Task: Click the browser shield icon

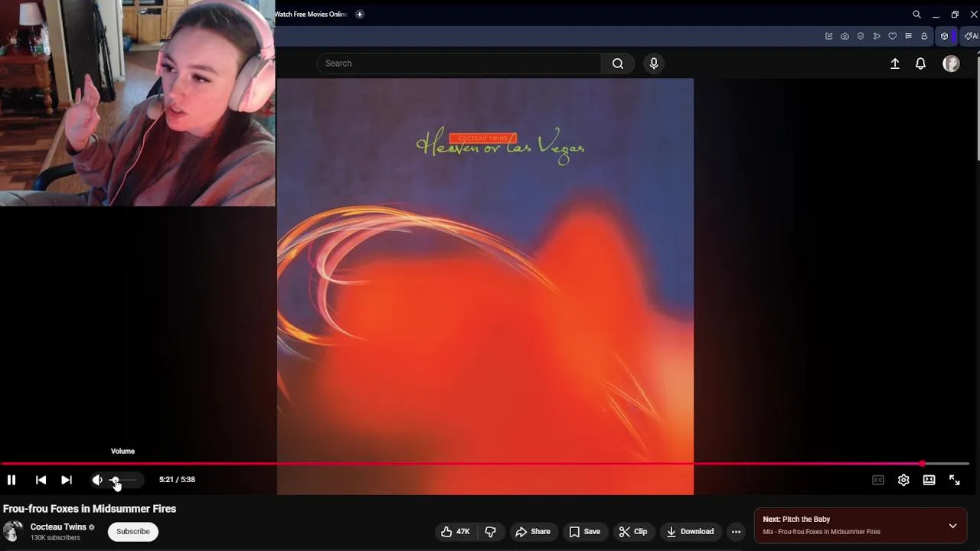Action: [x=861, y=36]
